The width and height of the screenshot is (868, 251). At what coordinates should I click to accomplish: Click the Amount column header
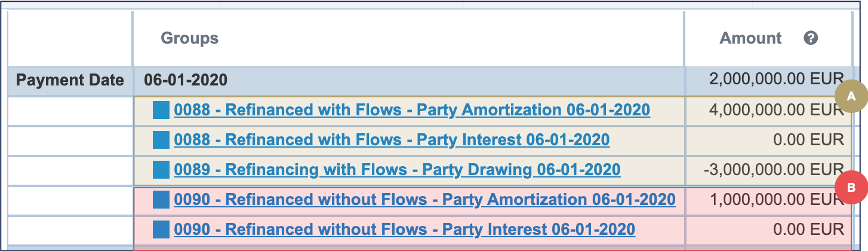tap(750, 38)
